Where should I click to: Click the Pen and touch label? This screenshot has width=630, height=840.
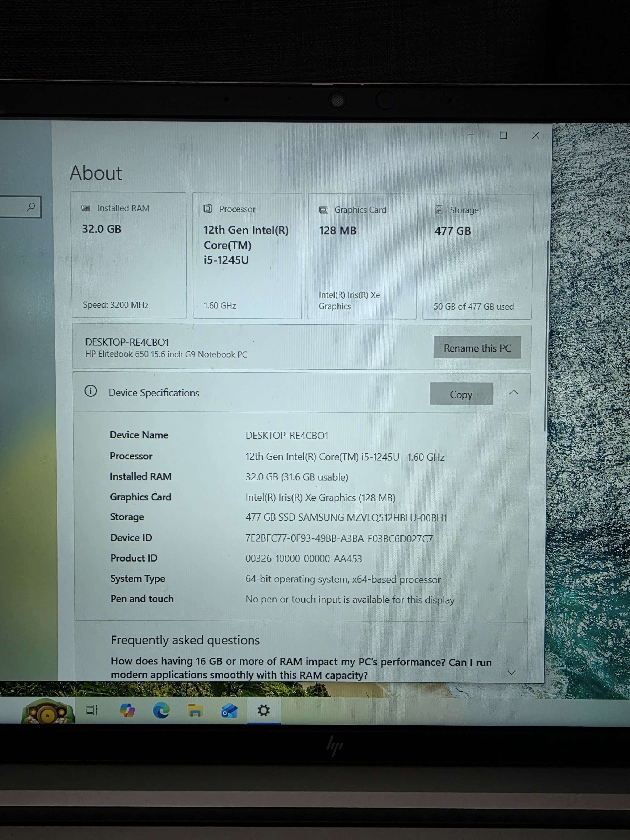(x=142, y=599)
